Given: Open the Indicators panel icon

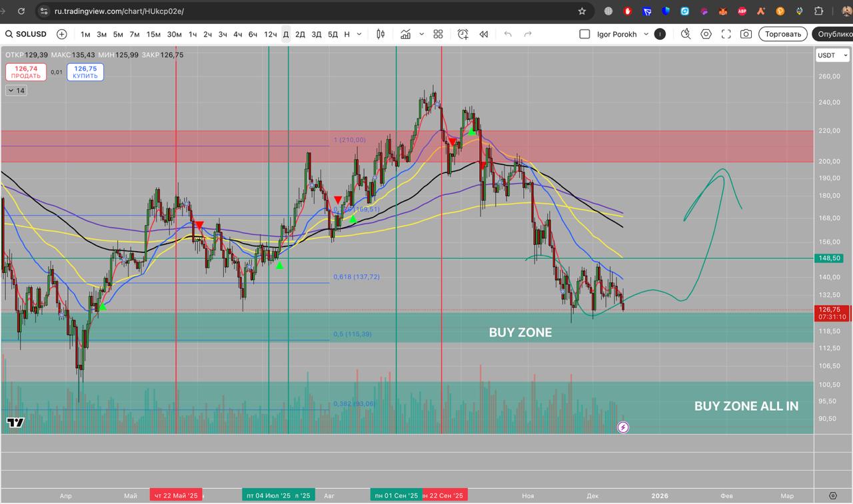Looking at the screenshot, I should [405, 34].
